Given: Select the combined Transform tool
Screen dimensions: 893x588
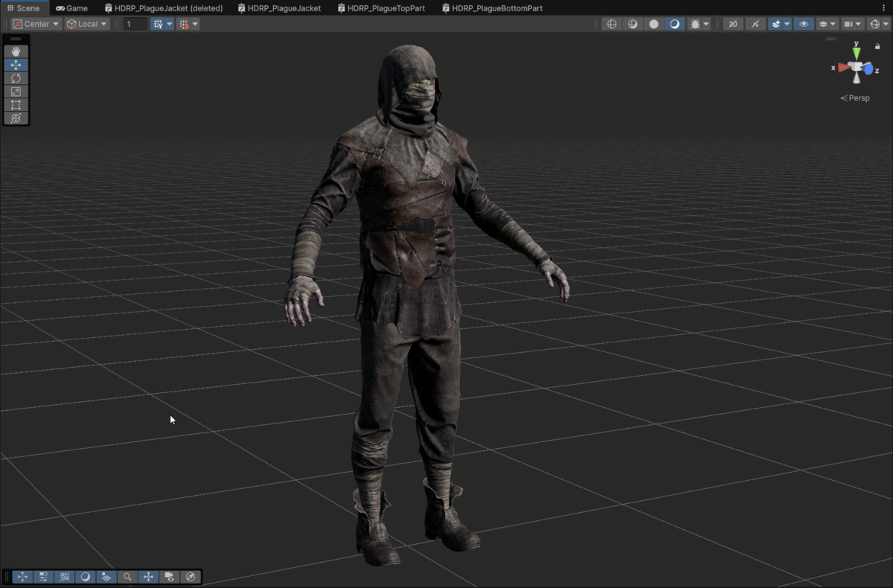Looking at the screenshot, I should [16, 118].
